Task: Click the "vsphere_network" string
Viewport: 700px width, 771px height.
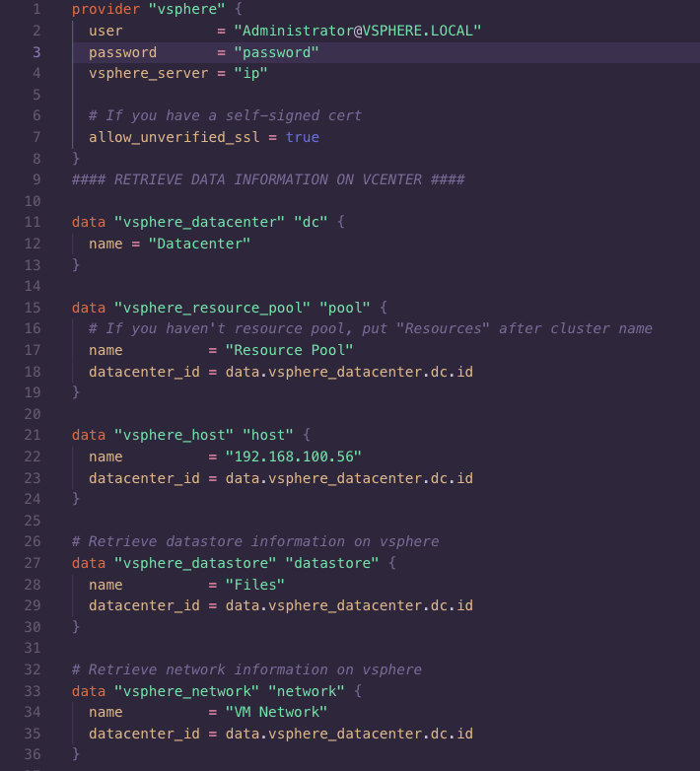Action: pos(186,691)
